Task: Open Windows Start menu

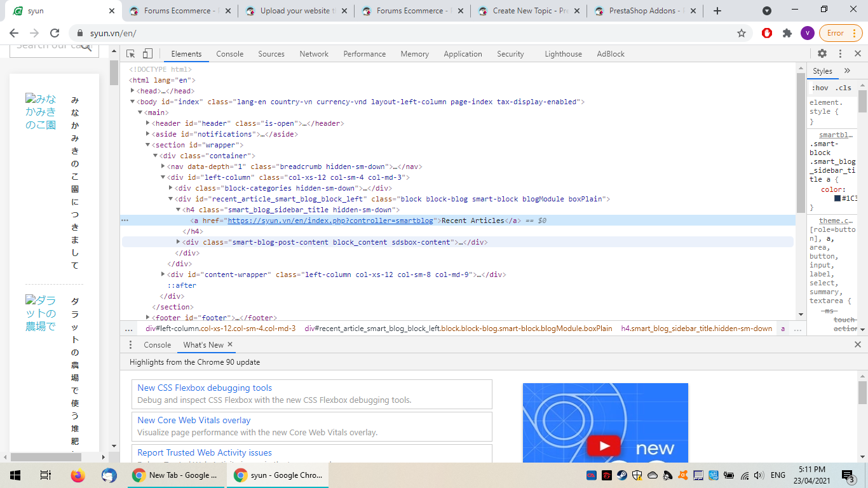Action: [x=15, y=475]
